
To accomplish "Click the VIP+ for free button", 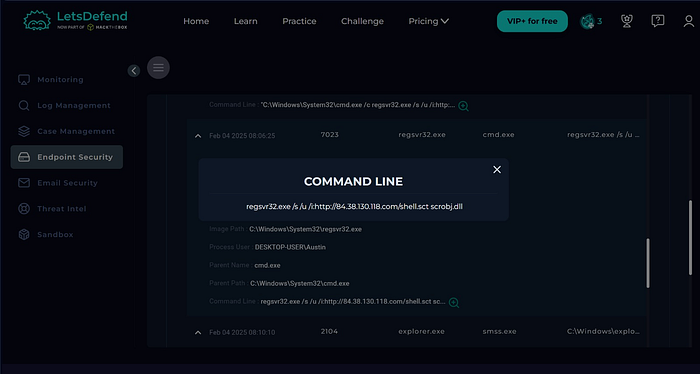I will 532,21.
